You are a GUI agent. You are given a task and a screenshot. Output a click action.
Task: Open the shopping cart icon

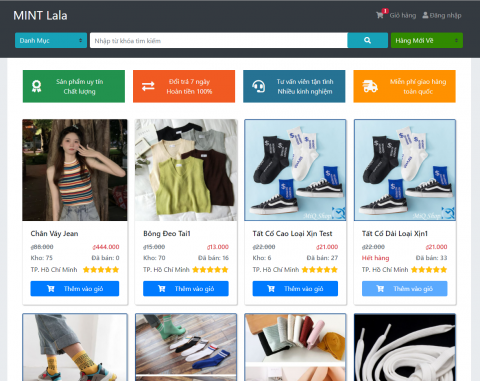point(379,15)
